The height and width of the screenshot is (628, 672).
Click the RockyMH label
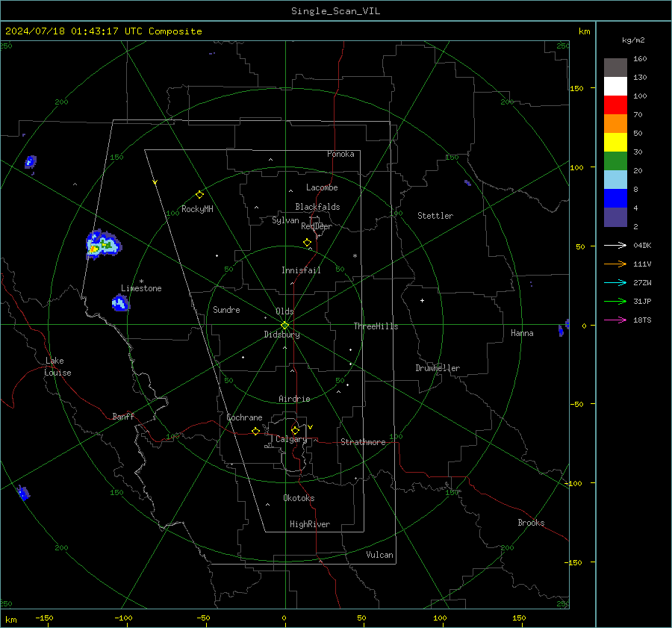(197, 209)
